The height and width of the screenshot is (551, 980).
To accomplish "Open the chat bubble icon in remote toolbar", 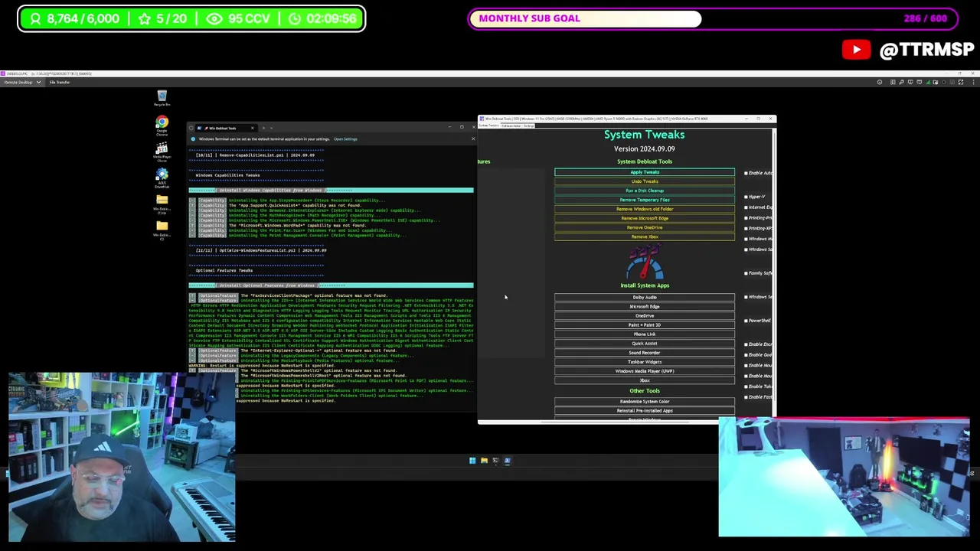I will [x=919, y=82].
